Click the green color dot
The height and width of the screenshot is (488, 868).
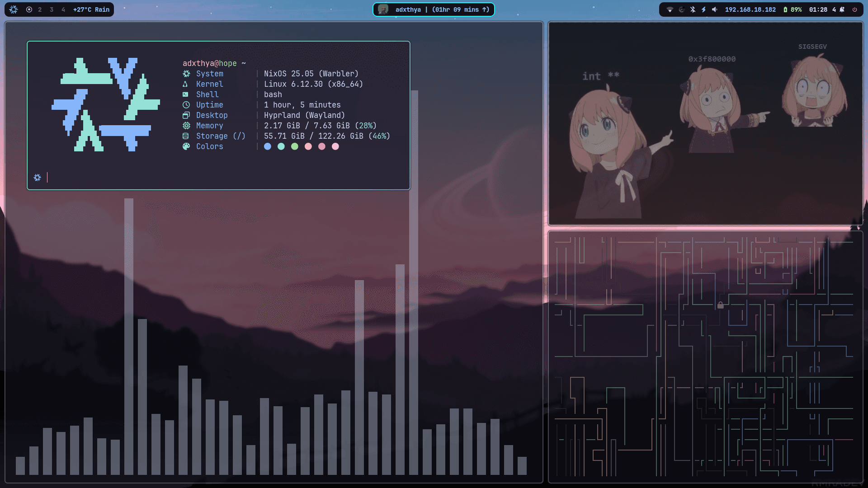pyautogui.click(x=295, y=146)
